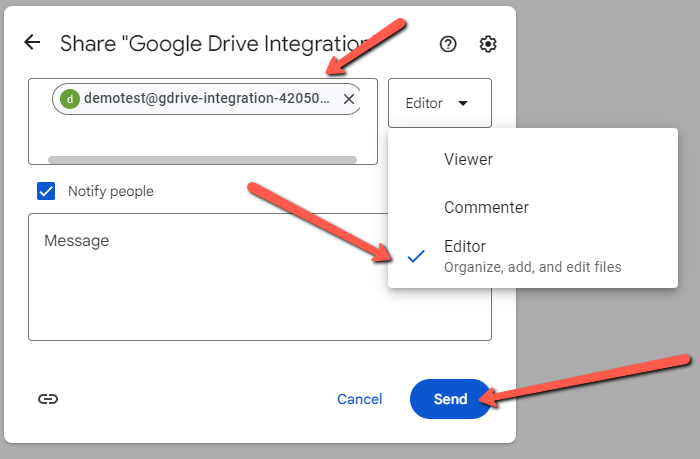Click the blue checkmark beside Editor
Viewport: 700px width, 459px height.
(416, 256)
